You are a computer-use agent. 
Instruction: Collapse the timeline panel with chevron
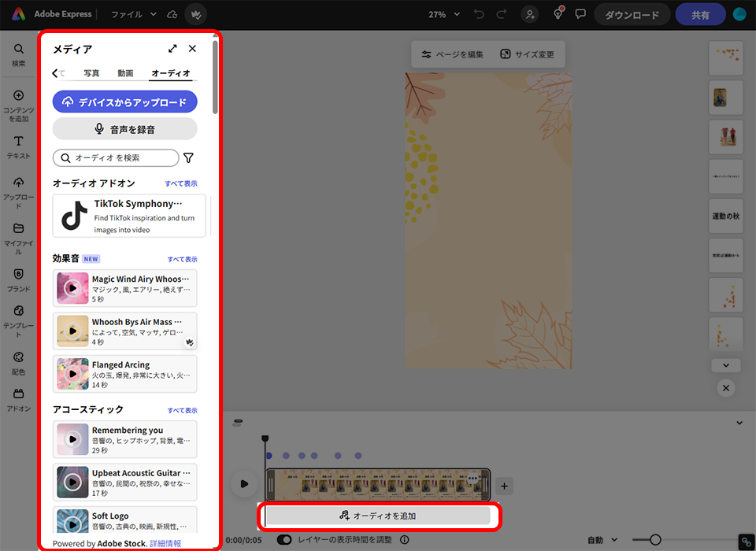(739, 423)
